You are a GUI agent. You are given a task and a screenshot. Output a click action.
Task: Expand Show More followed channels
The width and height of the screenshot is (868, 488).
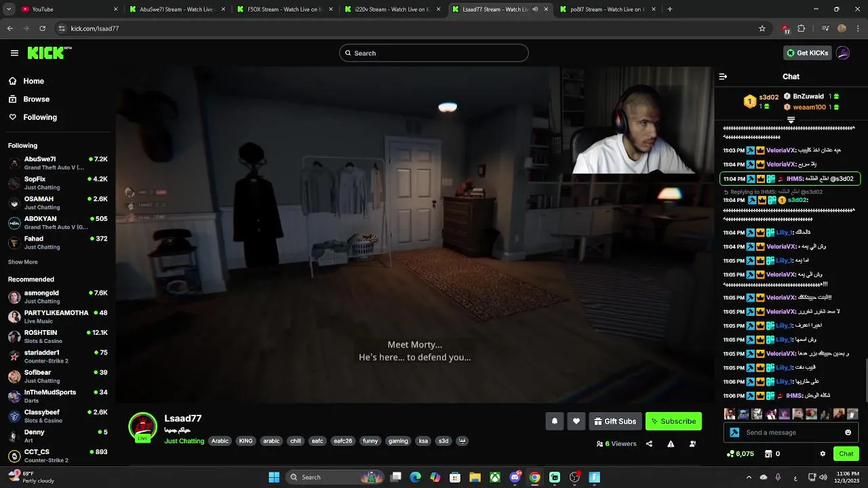pos(23,262)
